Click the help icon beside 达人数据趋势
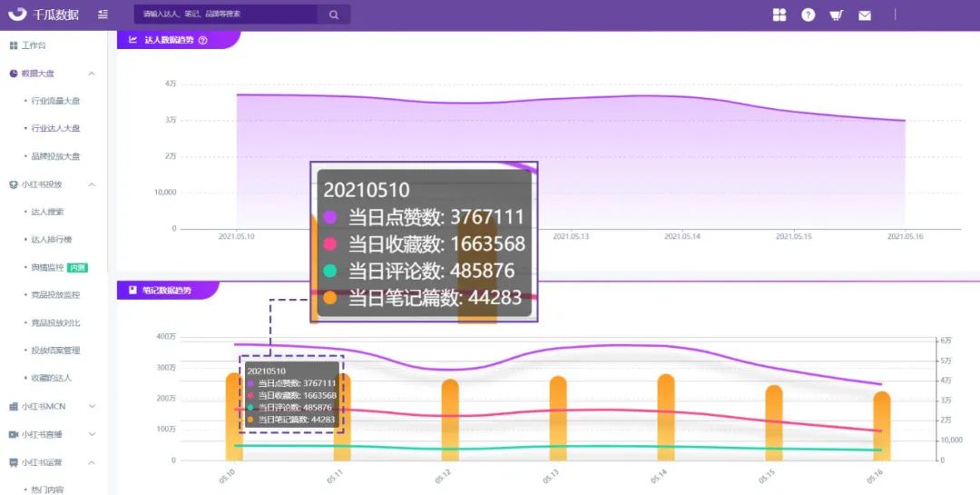Image resolution: width=980 pixels, height=495 pixels. 202,40
